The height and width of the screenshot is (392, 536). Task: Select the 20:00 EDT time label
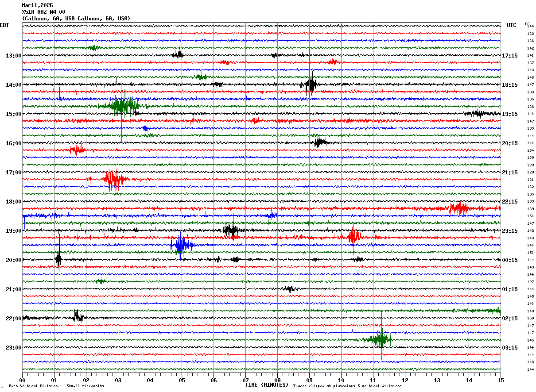(14, 260)
